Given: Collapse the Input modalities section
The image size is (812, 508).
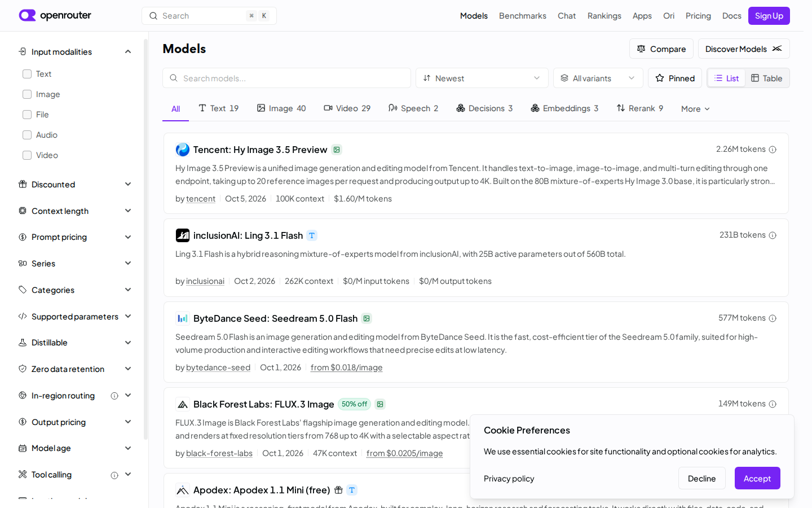Looking at the screenshot, I should (128, 51).
